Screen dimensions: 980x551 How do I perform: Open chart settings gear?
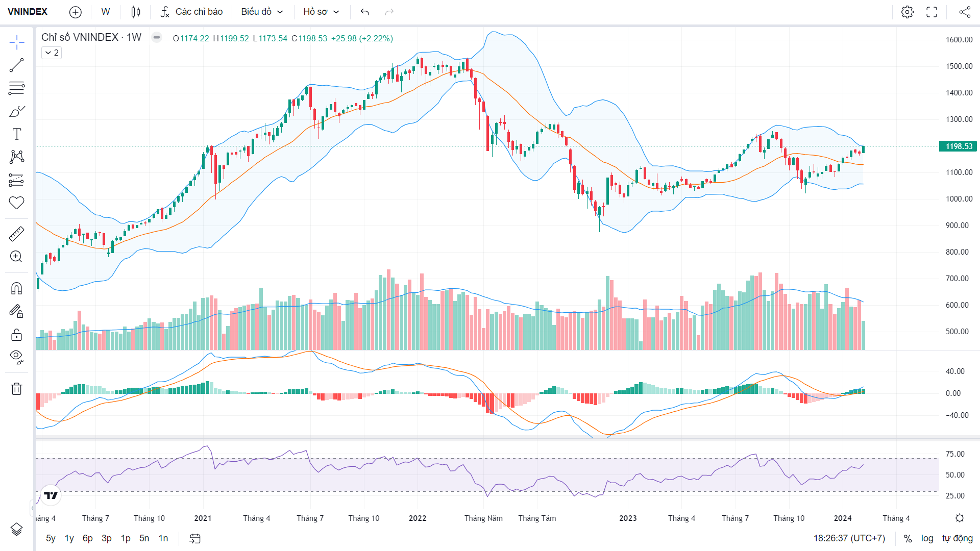[907, 12]
